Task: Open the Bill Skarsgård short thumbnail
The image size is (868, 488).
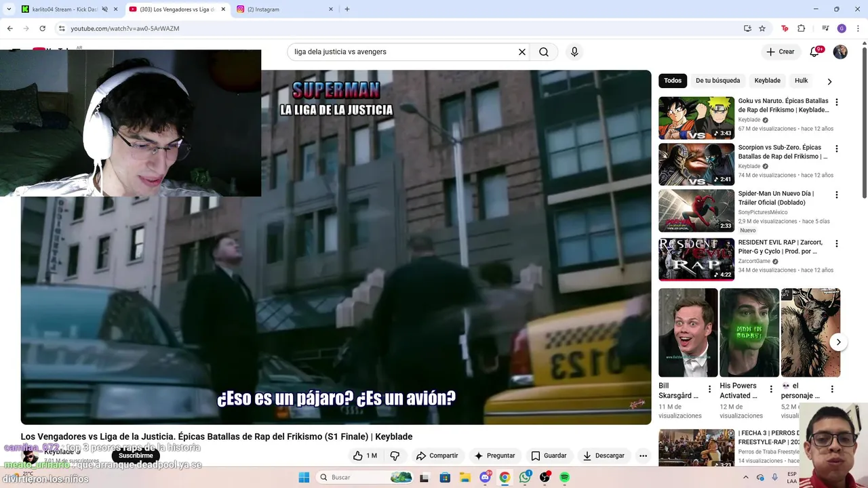Action: tap(688, 333)
